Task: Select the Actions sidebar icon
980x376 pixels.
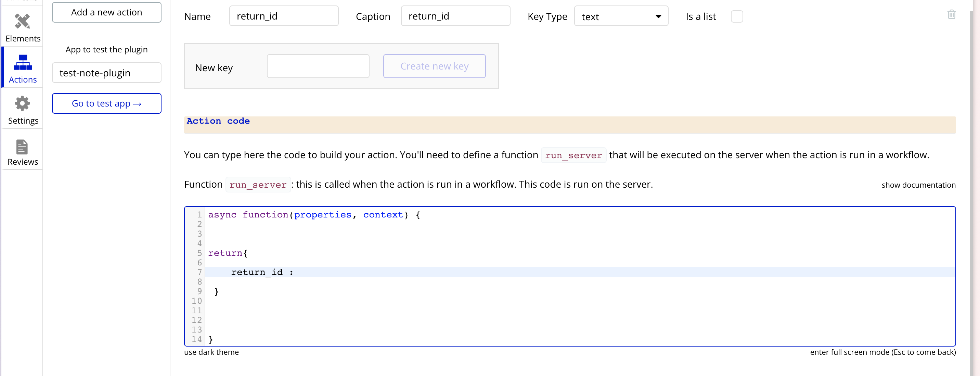Action: tap(23, 63)
